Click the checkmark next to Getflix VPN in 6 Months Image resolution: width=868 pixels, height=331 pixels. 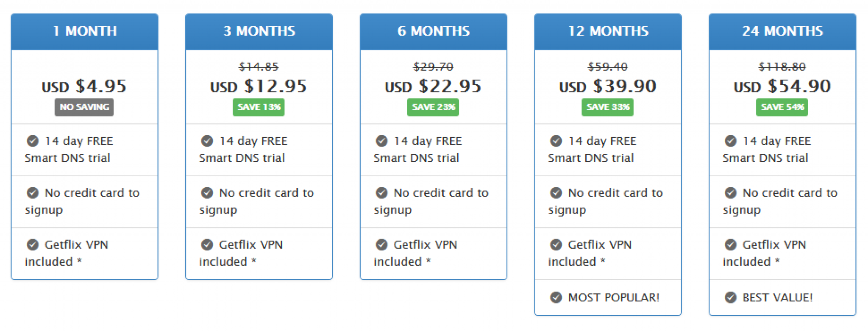coord(382,245)
